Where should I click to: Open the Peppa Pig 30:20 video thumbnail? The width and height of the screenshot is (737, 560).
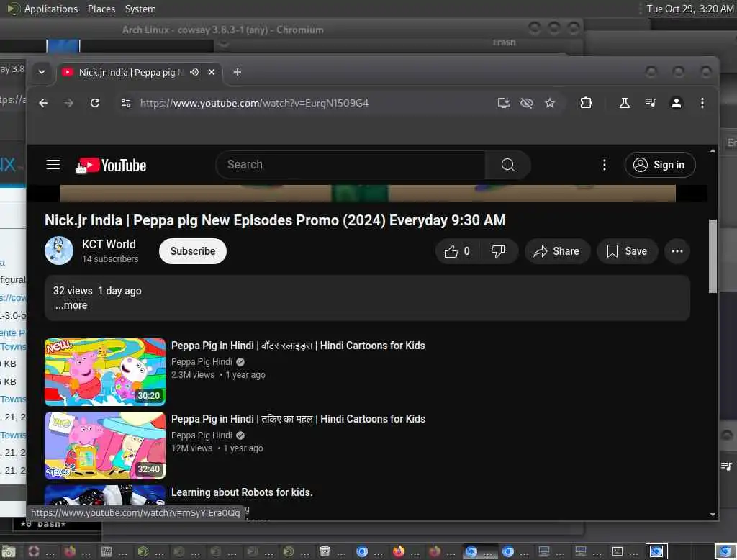point(105,372)
